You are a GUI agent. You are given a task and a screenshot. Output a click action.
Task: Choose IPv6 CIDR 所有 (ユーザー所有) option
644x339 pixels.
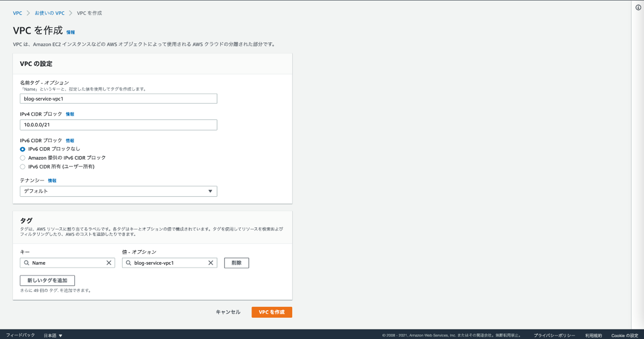pyautogui.click(x=23, y=167)
